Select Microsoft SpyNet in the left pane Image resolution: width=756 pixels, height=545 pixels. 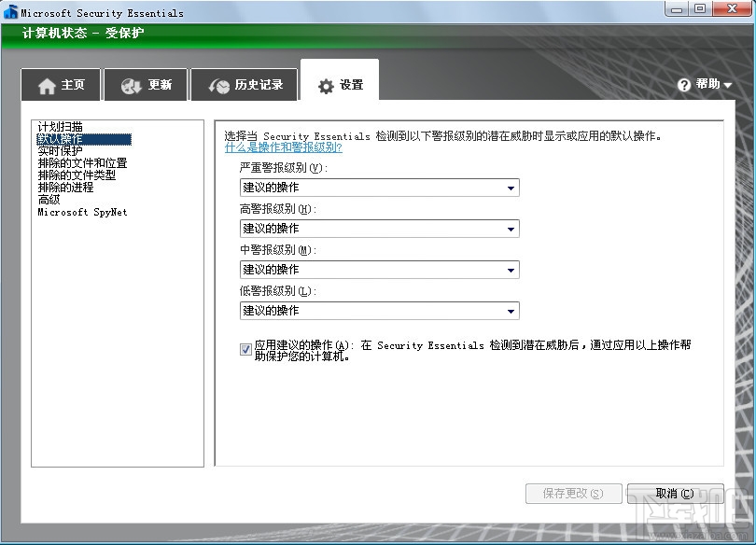(x=81, y=212)
